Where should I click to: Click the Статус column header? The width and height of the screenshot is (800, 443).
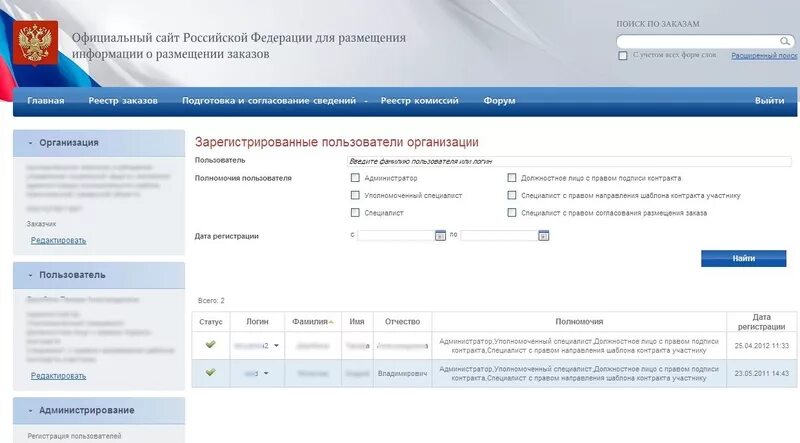(211, 322)
